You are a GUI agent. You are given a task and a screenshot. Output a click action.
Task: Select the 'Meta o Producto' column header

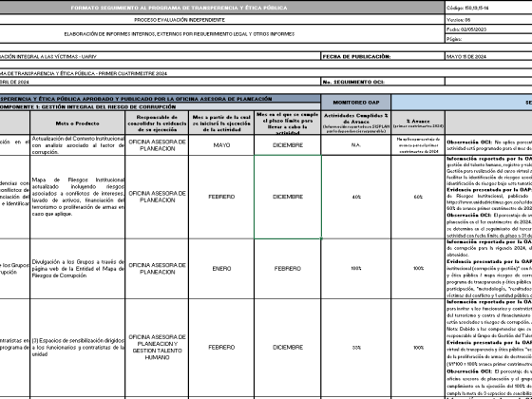[77, 123]
